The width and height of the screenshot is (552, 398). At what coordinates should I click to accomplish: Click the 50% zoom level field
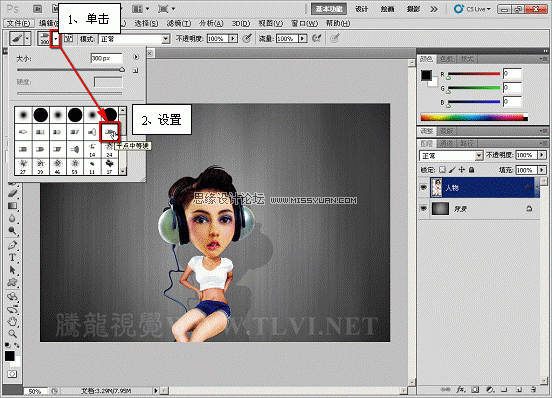click(x=35, y=391)
